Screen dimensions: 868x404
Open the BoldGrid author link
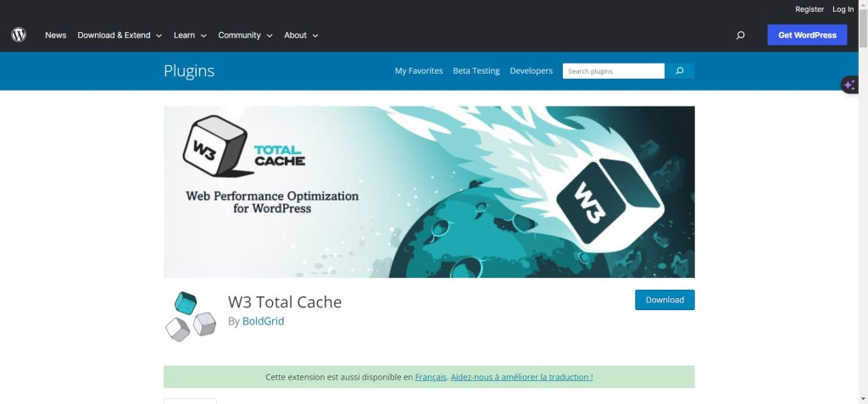click(x=263, y=321)
